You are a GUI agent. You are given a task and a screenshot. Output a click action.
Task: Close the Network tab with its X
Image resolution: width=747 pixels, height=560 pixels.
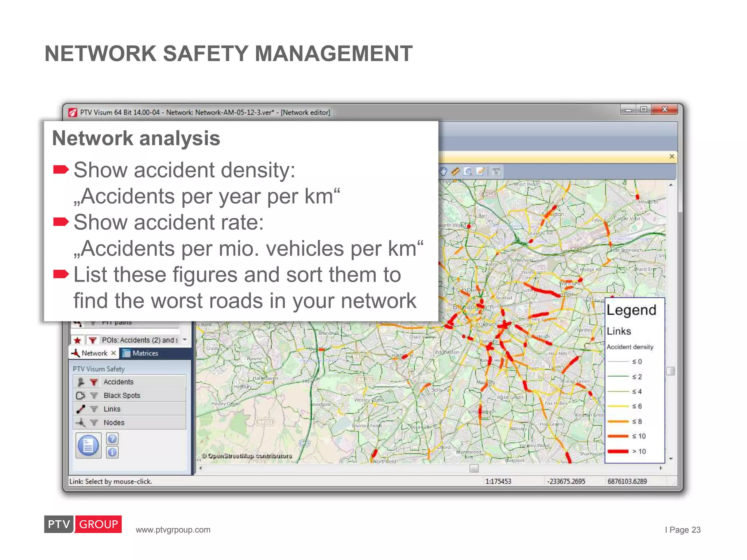[x=113, y=353]
